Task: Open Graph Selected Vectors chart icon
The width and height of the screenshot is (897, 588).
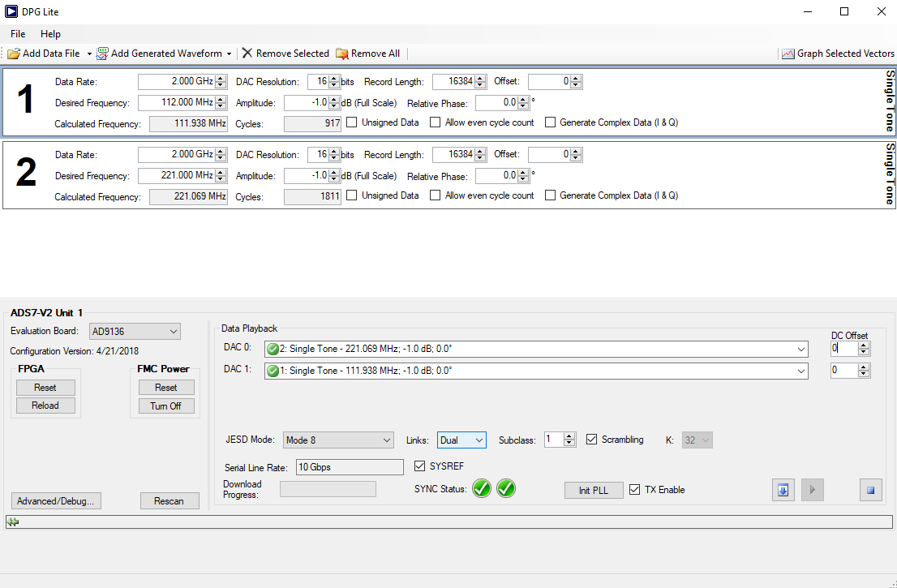Action: tap(788, 54)
